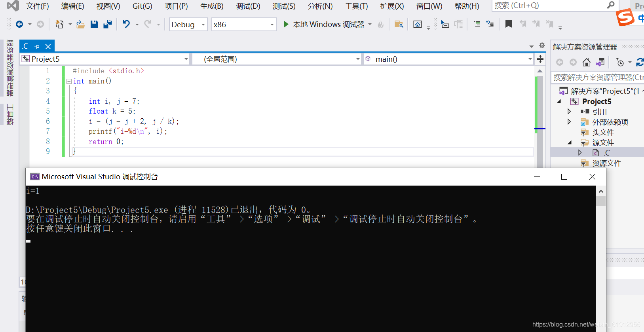644x332 pixels.
Task: Click the Navigate Backward arrow in the toolbar
Action: (19, 25)
